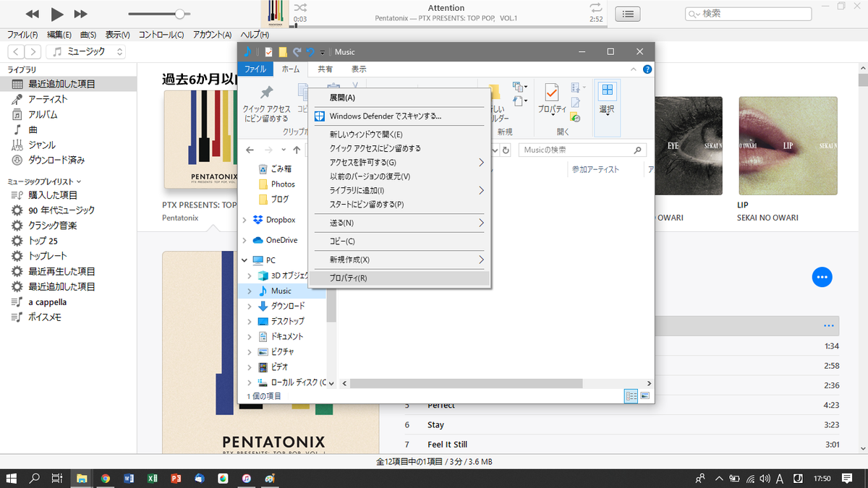This screenshot has height=488, width=868.
Task: Expand OneDrive in navigation tree
Action: click(244, 240)
